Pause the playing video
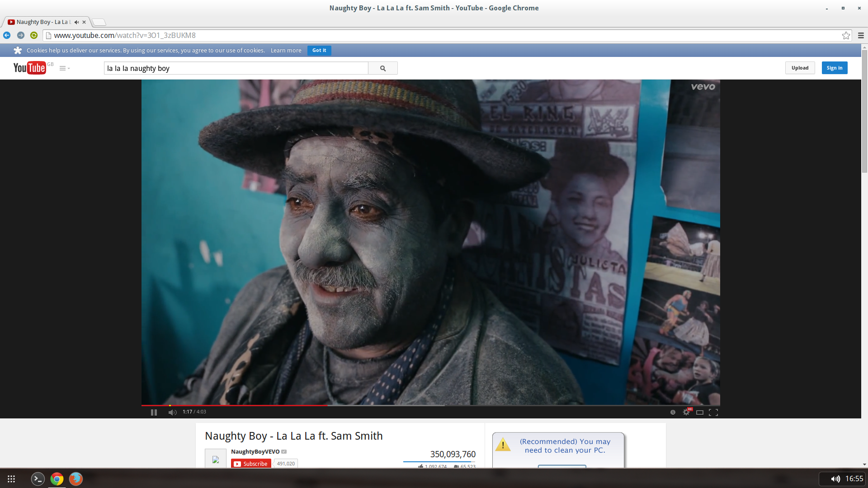868x488 pixels. click(154, 412)
